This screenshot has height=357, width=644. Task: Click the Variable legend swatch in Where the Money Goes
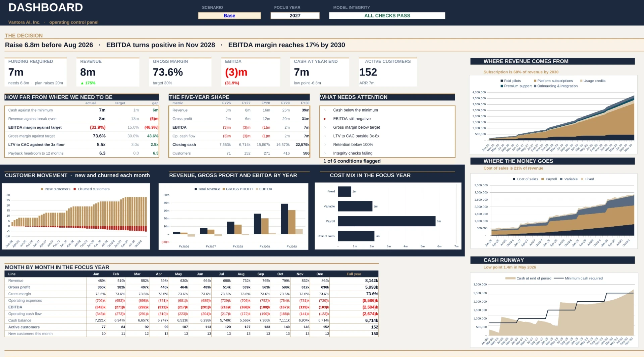click(x=561, y=179)
